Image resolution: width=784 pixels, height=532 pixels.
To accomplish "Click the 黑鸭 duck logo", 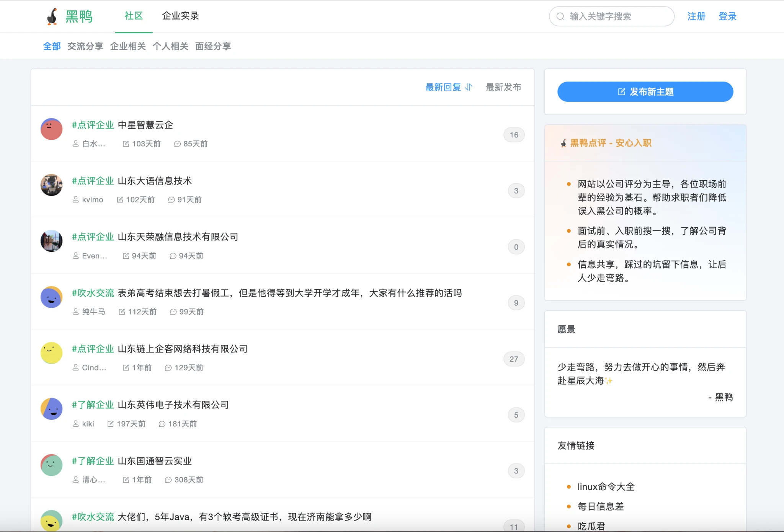I will (52, 16).
